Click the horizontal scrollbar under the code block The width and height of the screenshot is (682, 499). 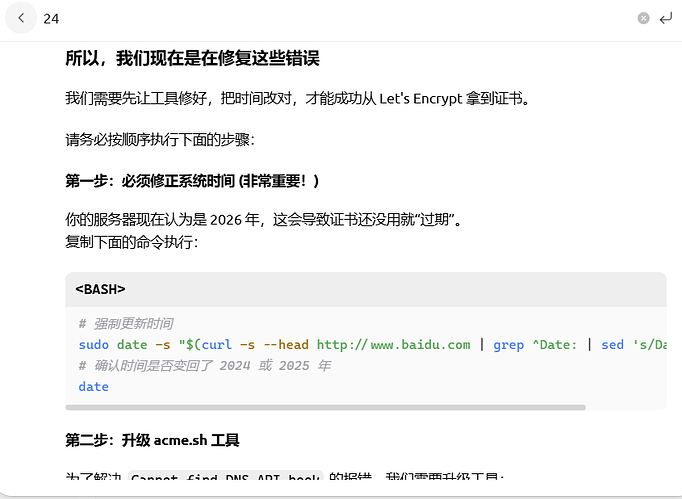click(x=325, y=408)
